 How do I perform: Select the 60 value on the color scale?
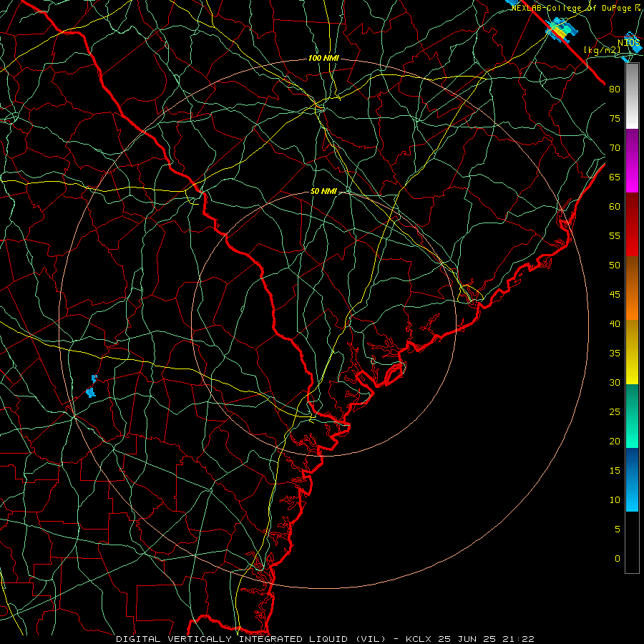tap(615, 207)
